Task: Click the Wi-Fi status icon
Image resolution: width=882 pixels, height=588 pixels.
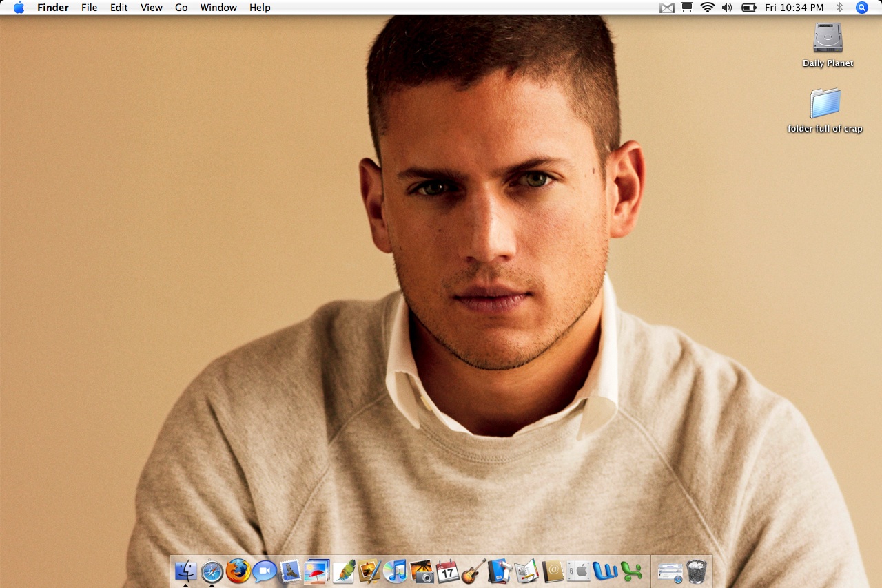Action: tap(707, 8)
